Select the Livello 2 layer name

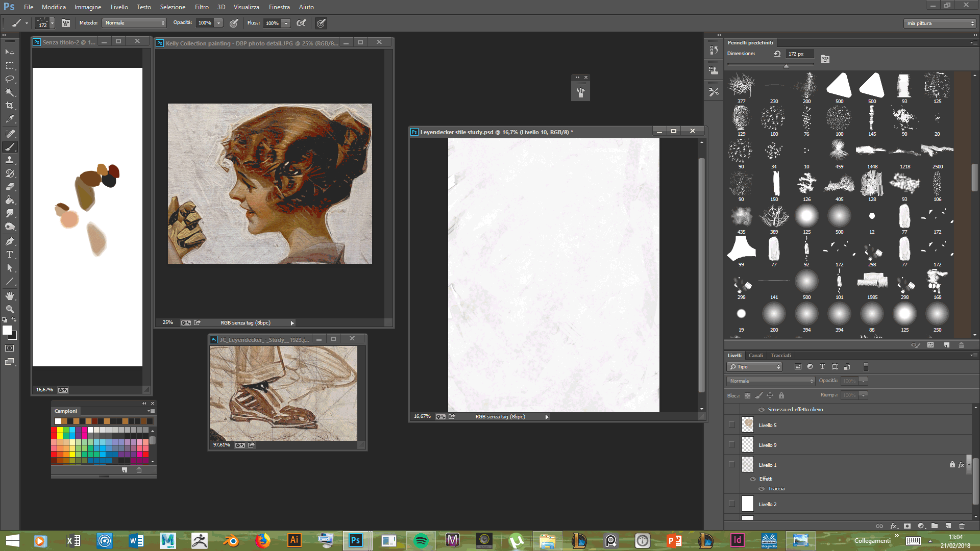pyautogui.click(x=767, y=504)
